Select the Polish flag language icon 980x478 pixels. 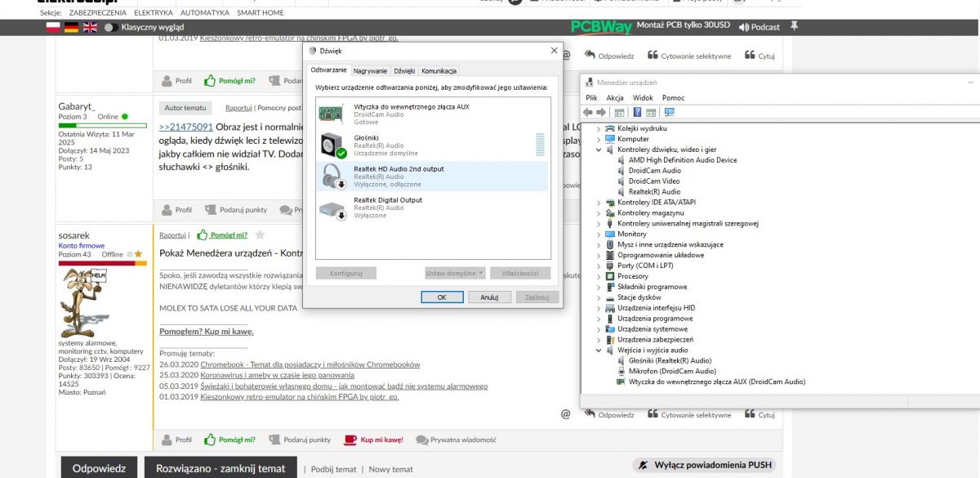pyautogui.click(x=54, y=27)
